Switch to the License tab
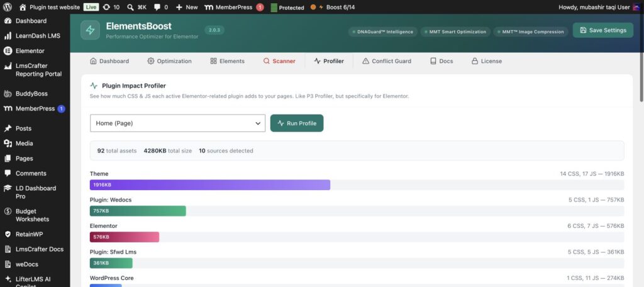The width and height of the screenshot is (644, 287). [x=486, y=61]
